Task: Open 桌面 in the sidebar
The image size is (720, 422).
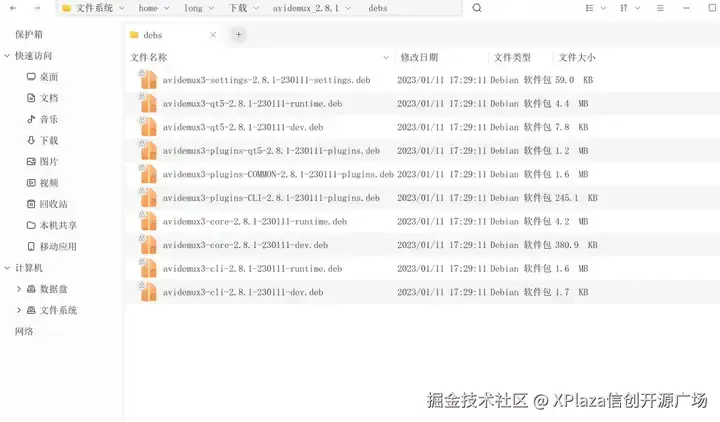Action: click(42, 77)
